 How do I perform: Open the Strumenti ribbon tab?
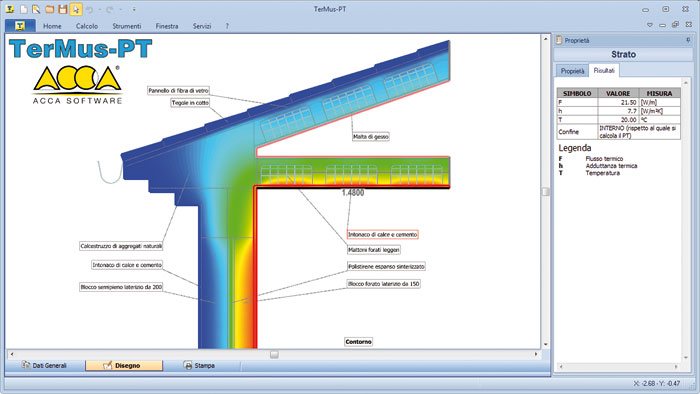tap(127, 26)
